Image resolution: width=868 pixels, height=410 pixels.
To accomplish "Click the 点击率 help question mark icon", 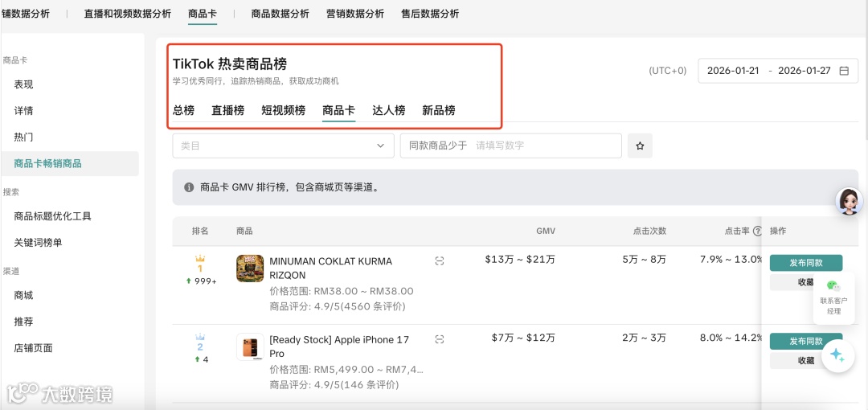I will [757, 232].
